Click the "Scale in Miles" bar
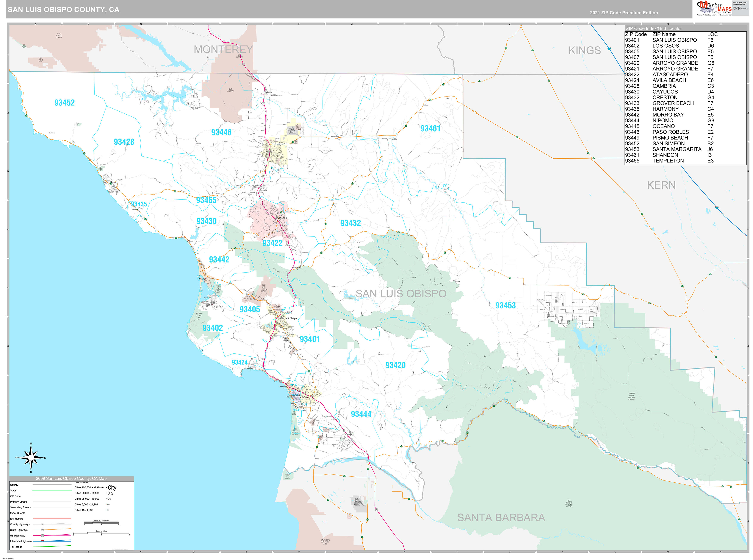 tap(101, 534)
